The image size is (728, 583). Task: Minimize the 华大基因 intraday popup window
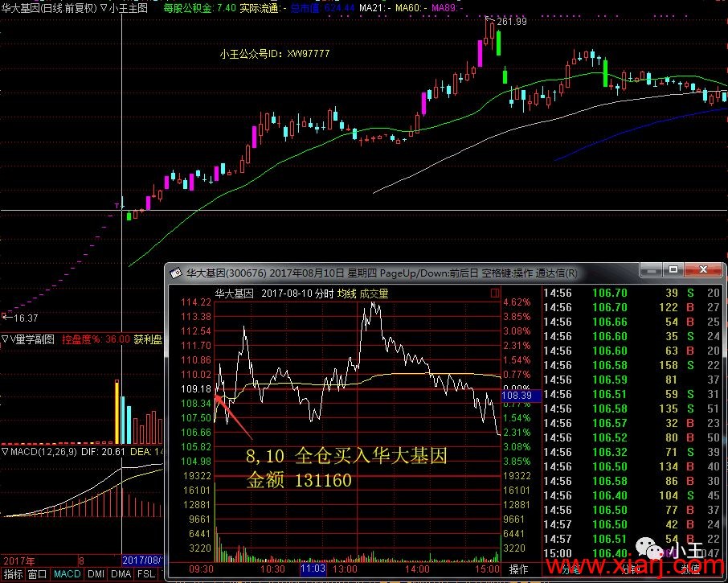652,270
